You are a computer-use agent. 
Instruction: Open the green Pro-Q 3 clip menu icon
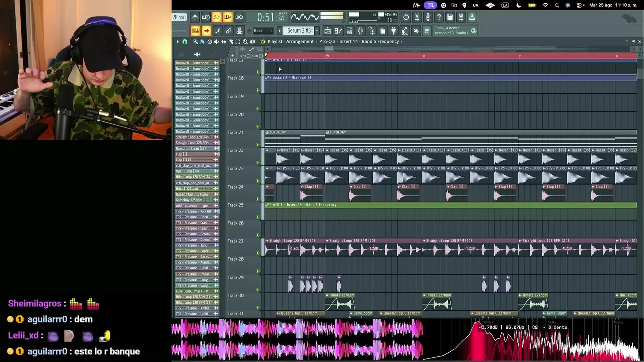(x=267, y=205)
